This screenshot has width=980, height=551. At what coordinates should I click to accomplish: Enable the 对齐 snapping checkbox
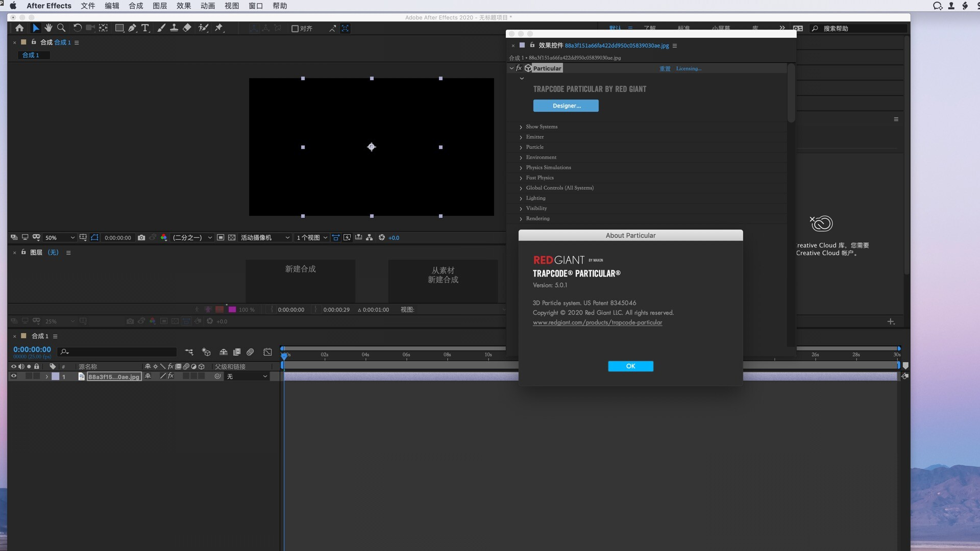pyautogui.click(x=294, y=29)
